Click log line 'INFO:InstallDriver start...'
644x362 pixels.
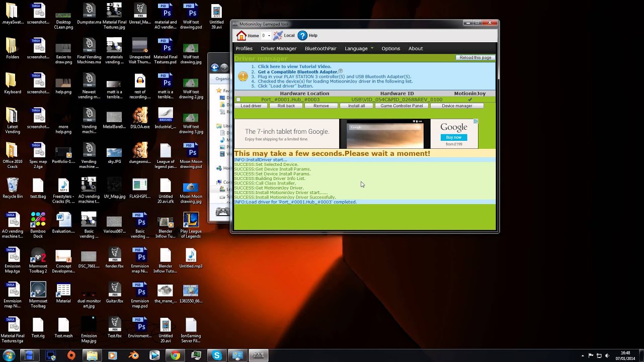[260, 160]
